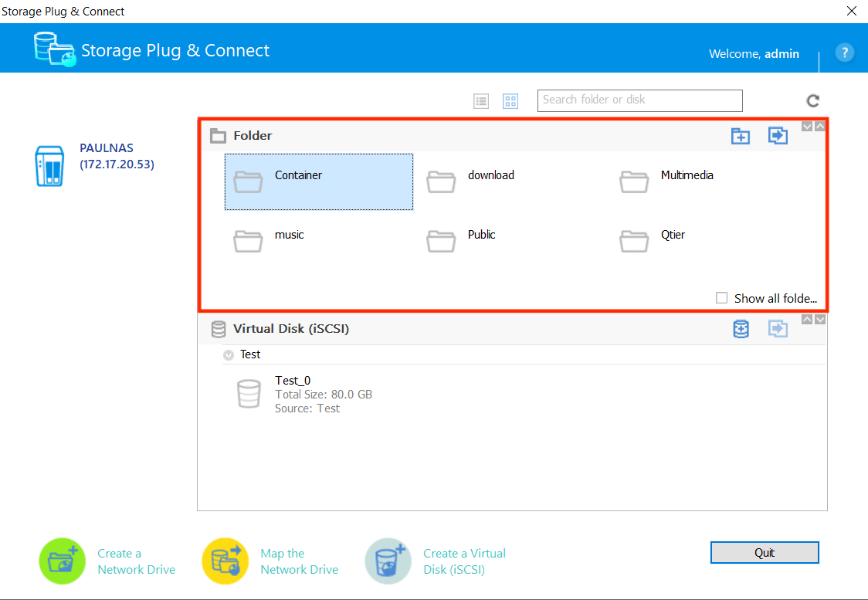
Task: Close the Storage Plug & Connect window
Action: pyautogui.click(x=851, y=11)
